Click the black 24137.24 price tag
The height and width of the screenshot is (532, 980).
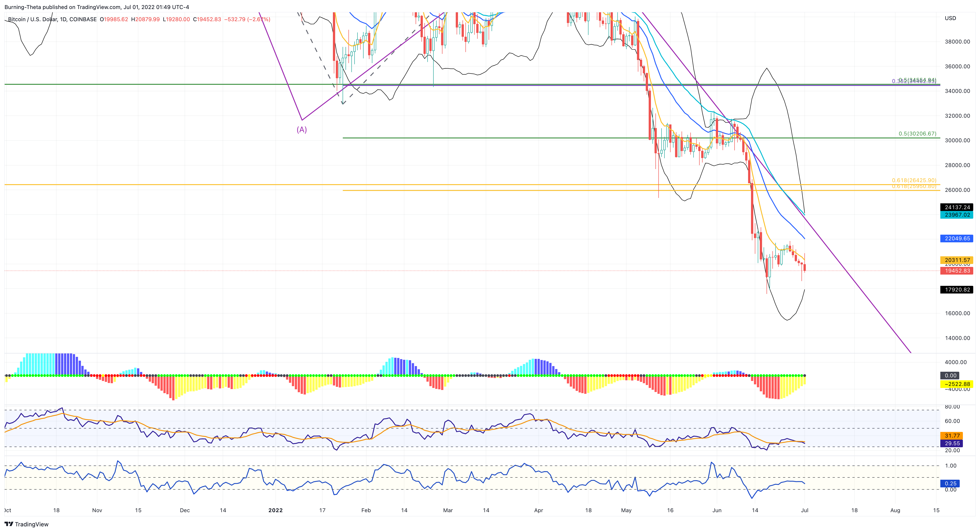click(957, 207)
